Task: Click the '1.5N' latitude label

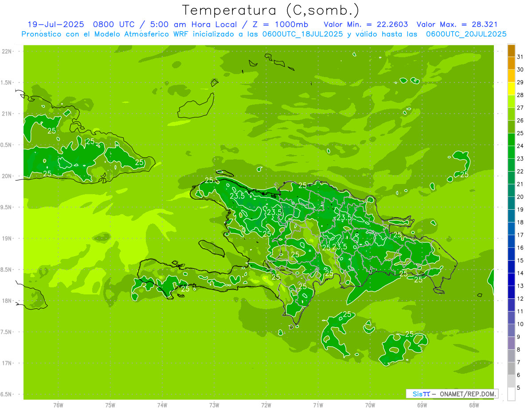Action: point(7,83)
